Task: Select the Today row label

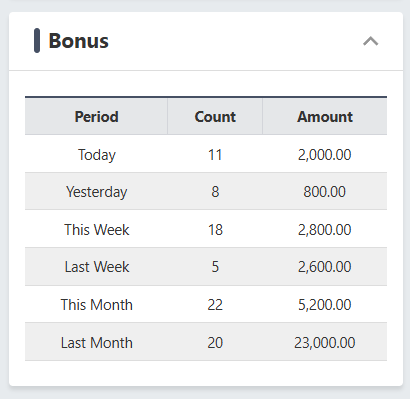Action: [x=97, y=155]
